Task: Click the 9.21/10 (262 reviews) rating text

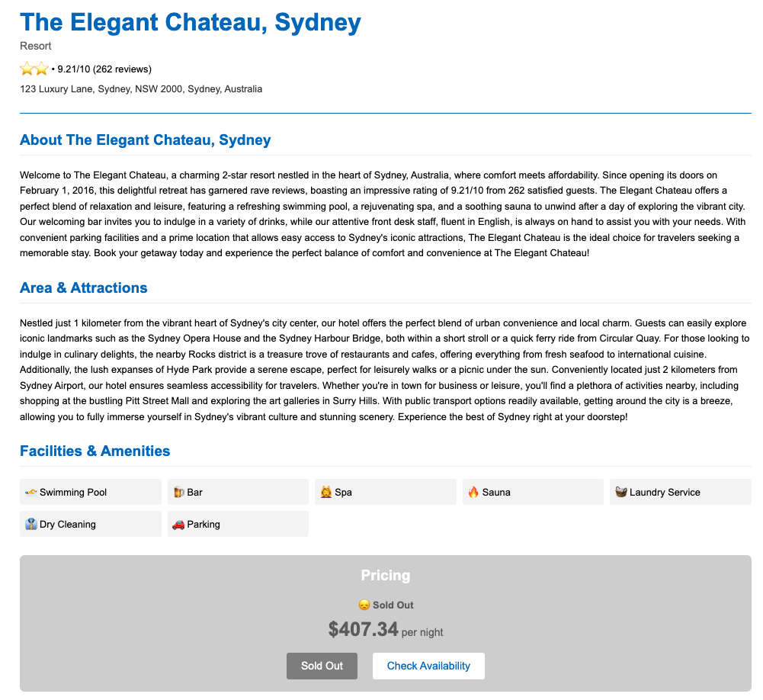Action: point(104,69)
